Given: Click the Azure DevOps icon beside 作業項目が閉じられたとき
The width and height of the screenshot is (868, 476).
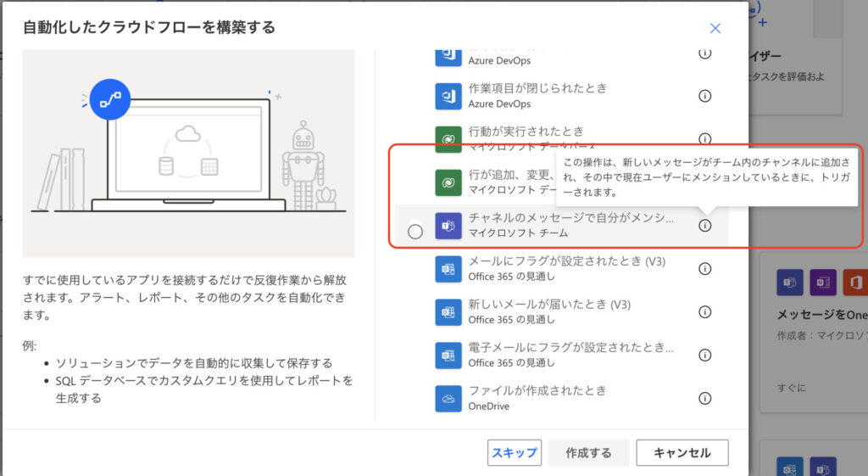Looking at the screenshot, I should (x=448, y=96).
